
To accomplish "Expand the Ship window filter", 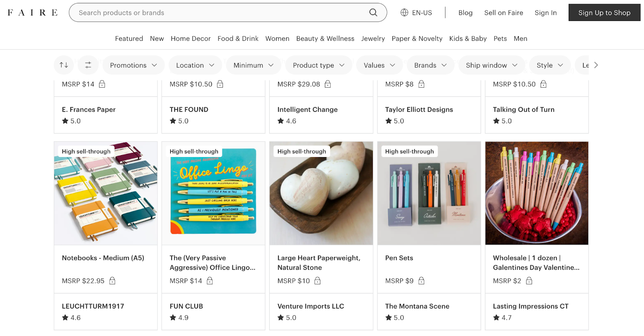I will click(491, 65).
